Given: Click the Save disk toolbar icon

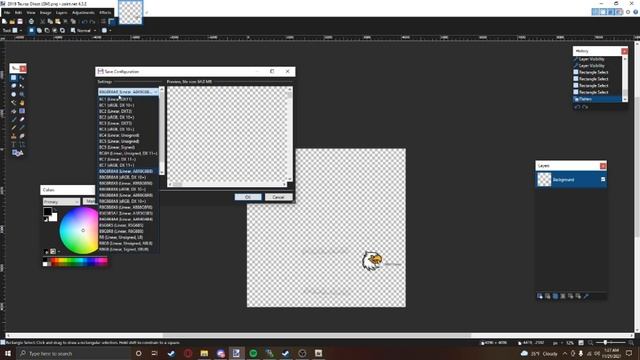Looking at the screenshot, I should (x=20, y=21).
